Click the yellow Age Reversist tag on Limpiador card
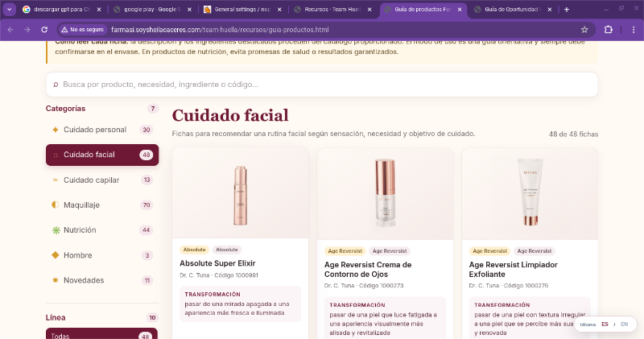 click(x=489, y=251)
